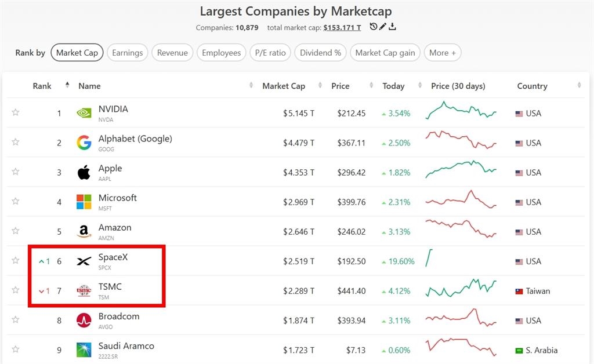Click the NVIDIA logo icon
The width and height of the screenshot is (594, 364).
[84, 113]
